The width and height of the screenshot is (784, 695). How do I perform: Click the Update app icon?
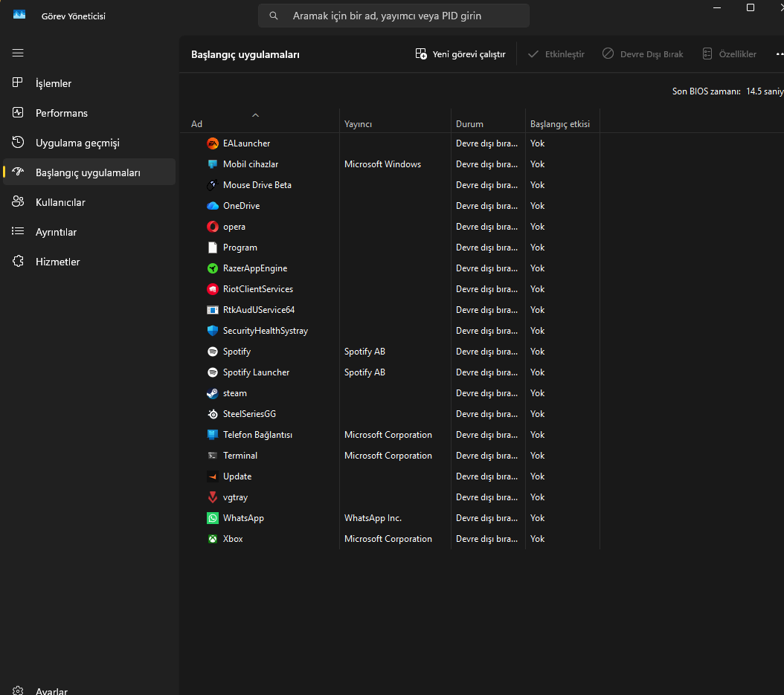(x=213, y=476)
